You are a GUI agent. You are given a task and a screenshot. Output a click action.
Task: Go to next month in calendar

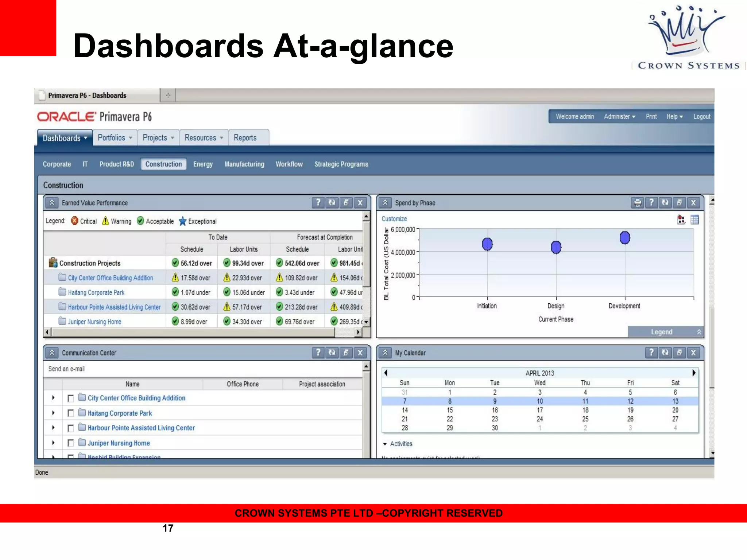tap(694, 373)
